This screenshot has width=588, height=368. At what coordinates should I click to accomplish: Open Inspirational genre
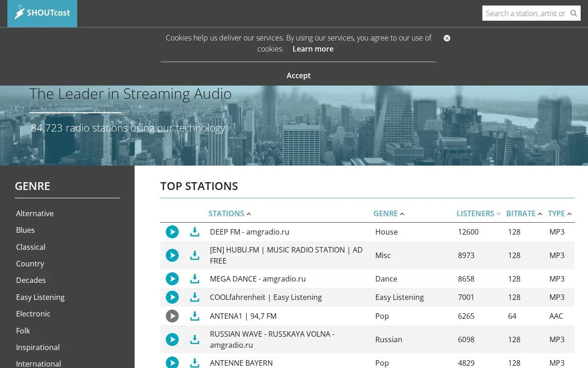[x=38, y=347]
